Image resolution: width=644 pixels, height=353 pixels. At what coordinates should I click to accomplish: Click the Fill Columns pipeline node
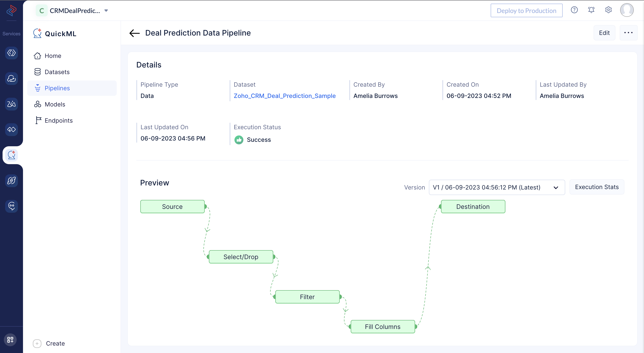pos(382,326)
